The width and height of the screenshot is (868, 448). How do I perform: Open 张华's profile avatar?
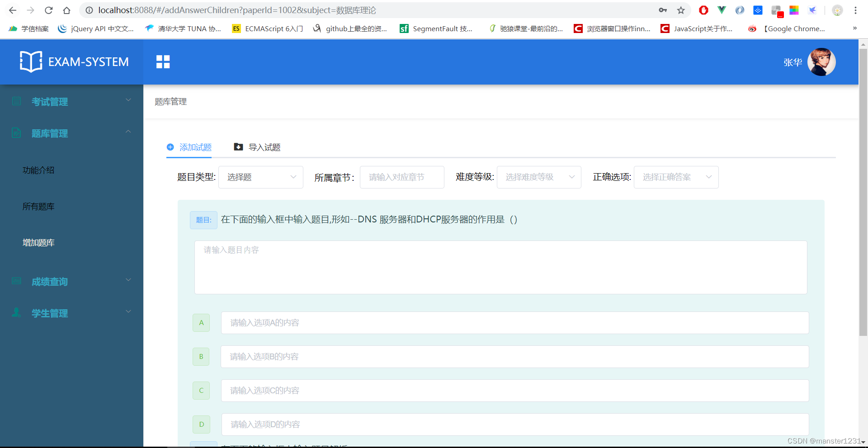(821, 62)
